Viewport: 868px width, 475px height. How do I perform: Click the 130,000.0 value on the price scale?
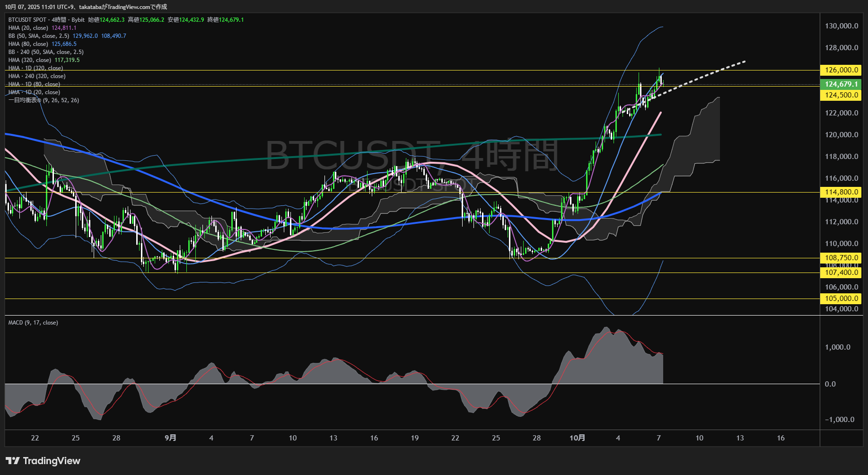(x=841, y=26)
